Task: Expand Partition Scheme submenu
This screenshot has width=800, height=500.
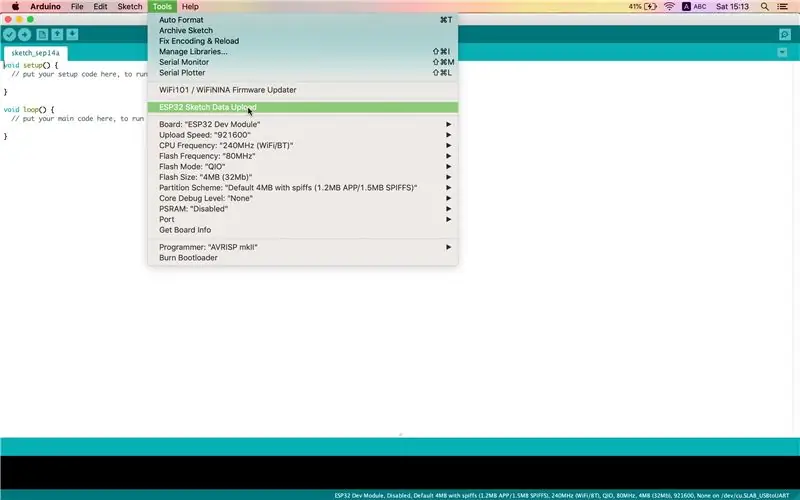Action: pyautogui.click(x=303, y=188)
